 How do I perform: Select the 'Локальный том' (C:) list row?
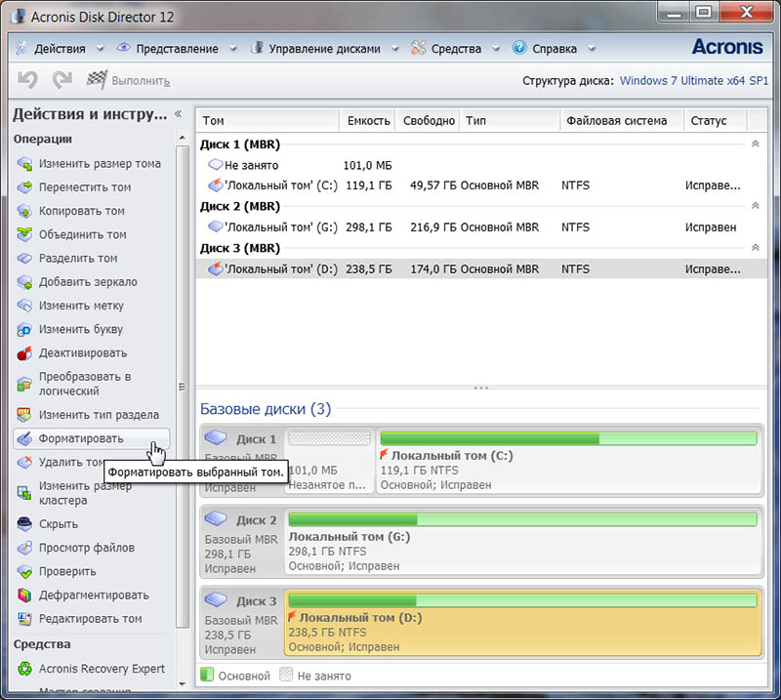481,185
